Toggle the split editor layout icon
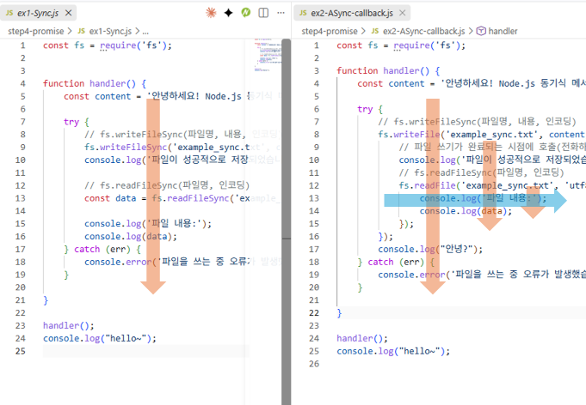Image resolution: width=586 pixels, height=405 pixels. pyautogui.click(x=263, y=13)
